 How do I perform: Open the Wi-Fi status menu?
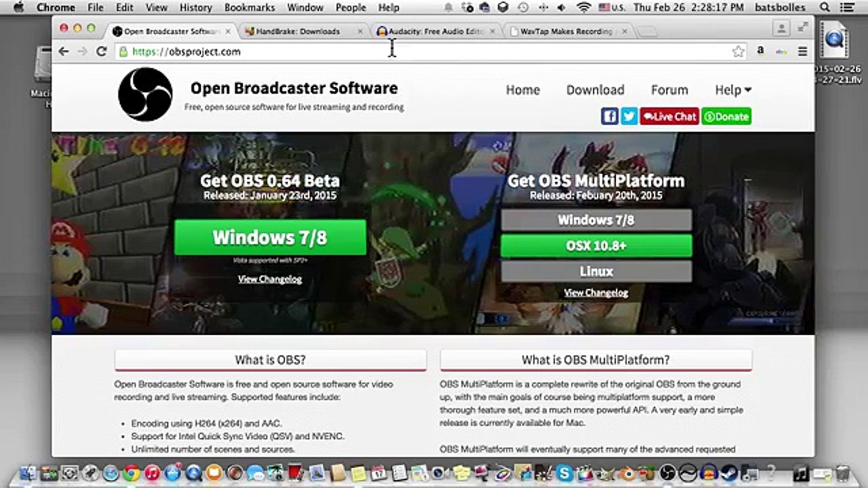[584, 7]
